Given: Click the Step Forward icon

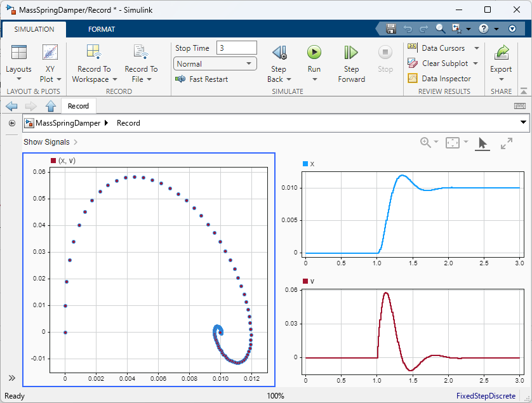Looking at the screenshot, I should (351, 53).
